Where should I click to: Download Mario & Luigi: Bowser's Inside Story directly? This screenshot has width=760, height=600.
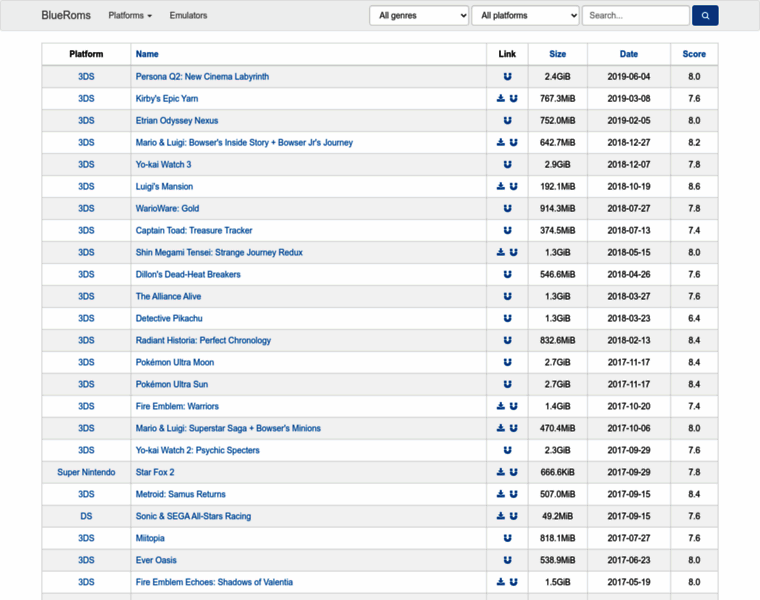(501, 142)
